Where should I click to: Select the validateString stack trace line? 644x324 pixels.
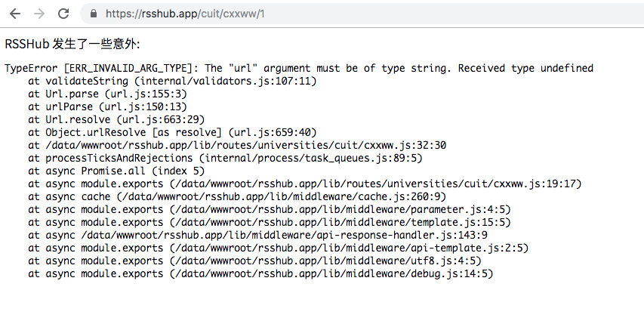click(x=172, y=81)
